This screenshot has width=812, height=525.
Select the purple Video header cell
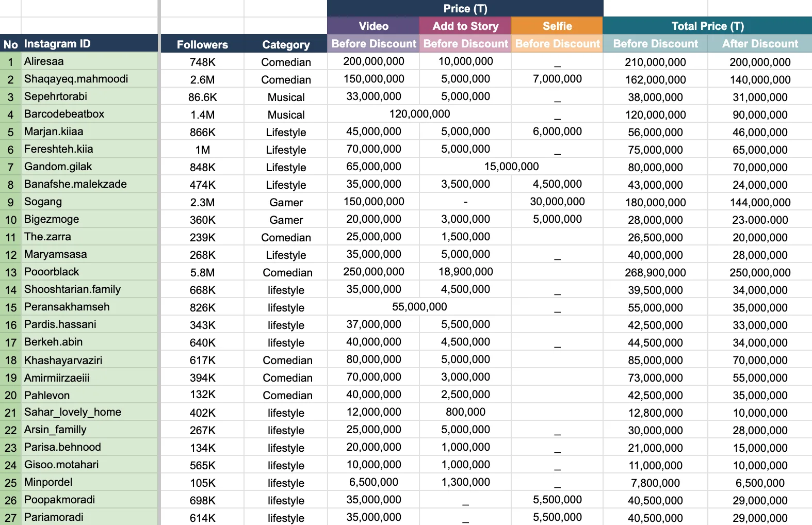373,26
